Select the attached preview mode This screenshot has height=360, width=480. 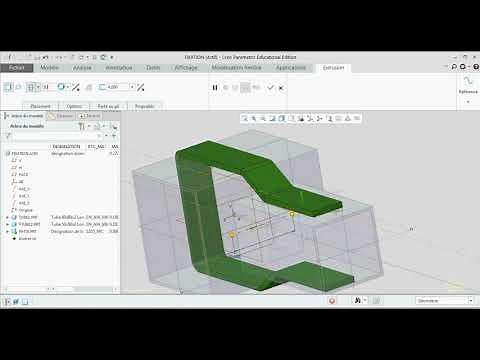click(x=245, y=88)
